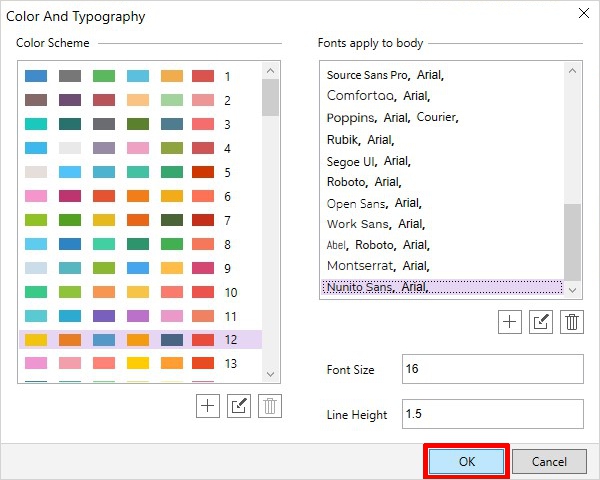Click trash icon below the Color Scheme list
Image resolution: width=600 pixels, height=480 pixels.
[x=269, y=406]
